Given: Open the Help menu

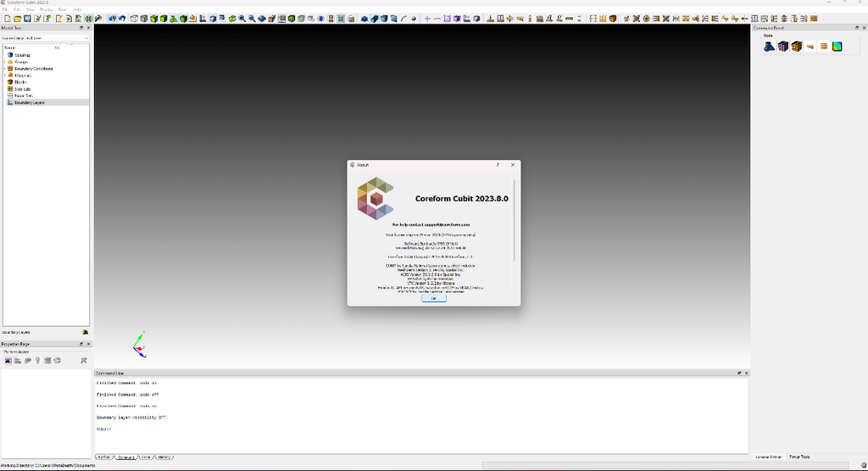Looking at the screenshot, I should coord(77,9).
